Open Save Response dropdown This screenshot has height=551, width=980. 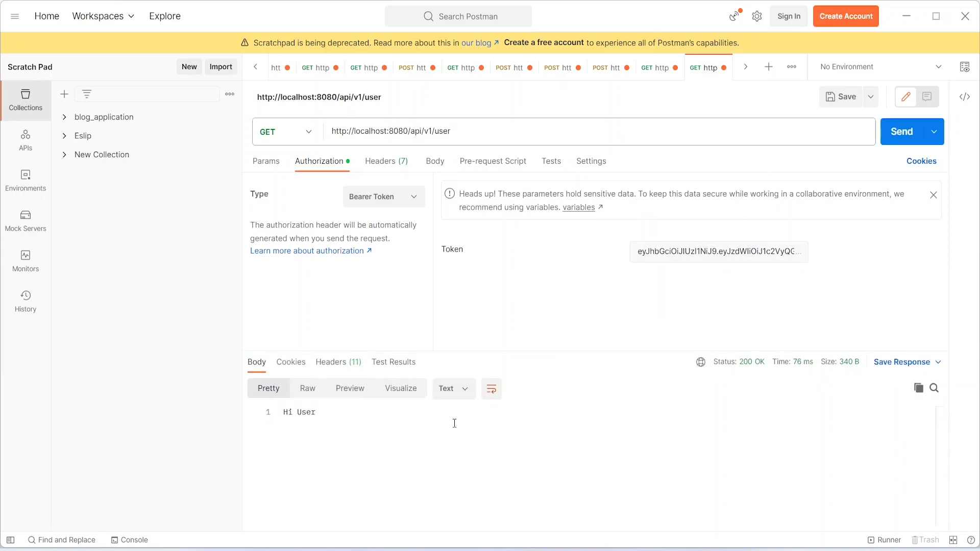point(908,362)
